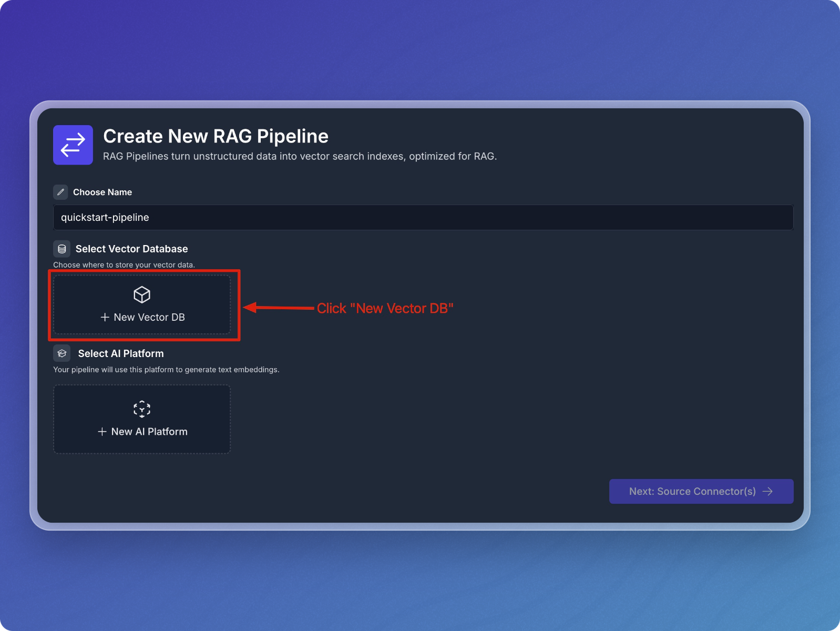Click the Choose Name label
The image size is (840, 631).
click(103, 192)
